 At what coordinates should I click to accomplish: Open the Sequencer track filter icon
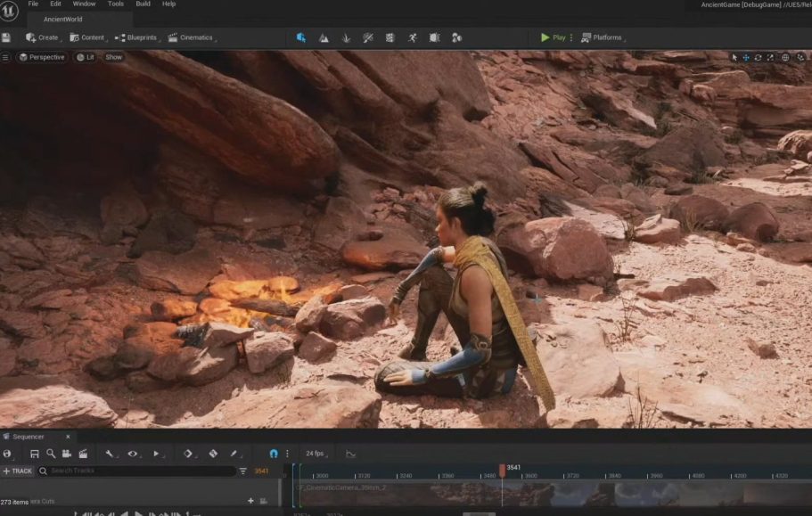242,471
